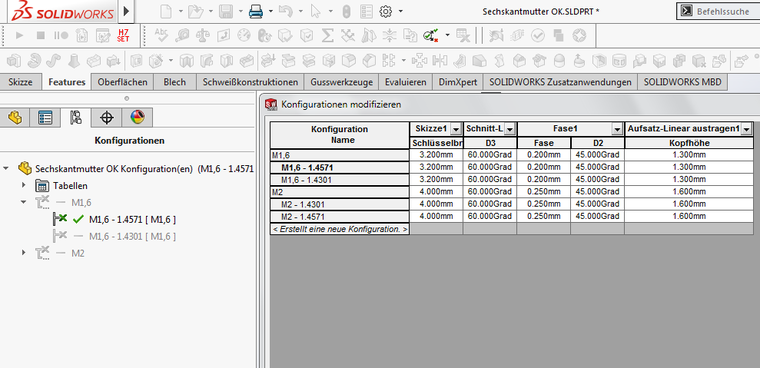The image size is (760, 368).
Task: Switch to the Schweißkonstruktionen tab
Action: click(250, 82)
